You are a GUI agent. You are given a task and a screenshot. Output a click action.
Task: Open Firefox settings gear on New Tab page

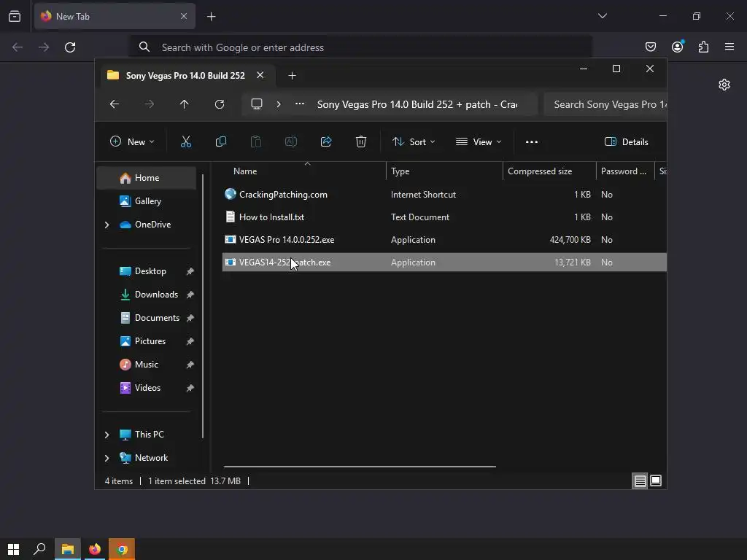[724, 85]
